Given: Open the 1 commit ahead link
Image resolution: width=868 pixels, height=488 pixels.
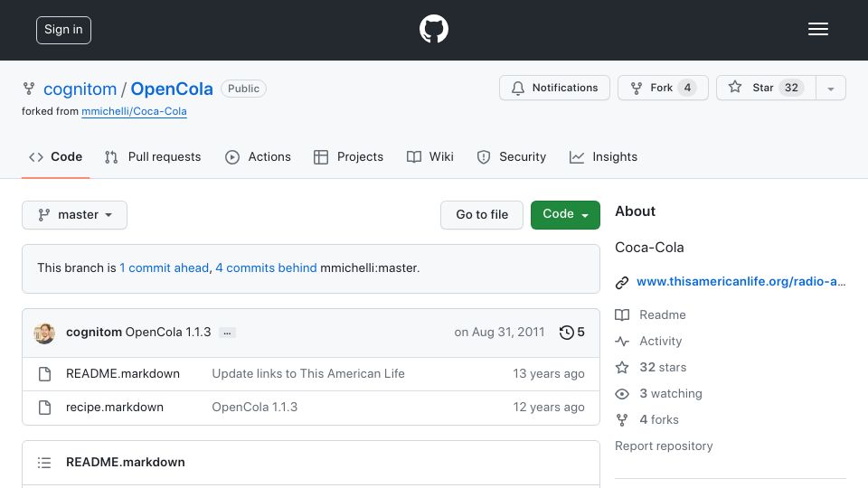Looking at the screenshot, I should [x=165, y=267].
